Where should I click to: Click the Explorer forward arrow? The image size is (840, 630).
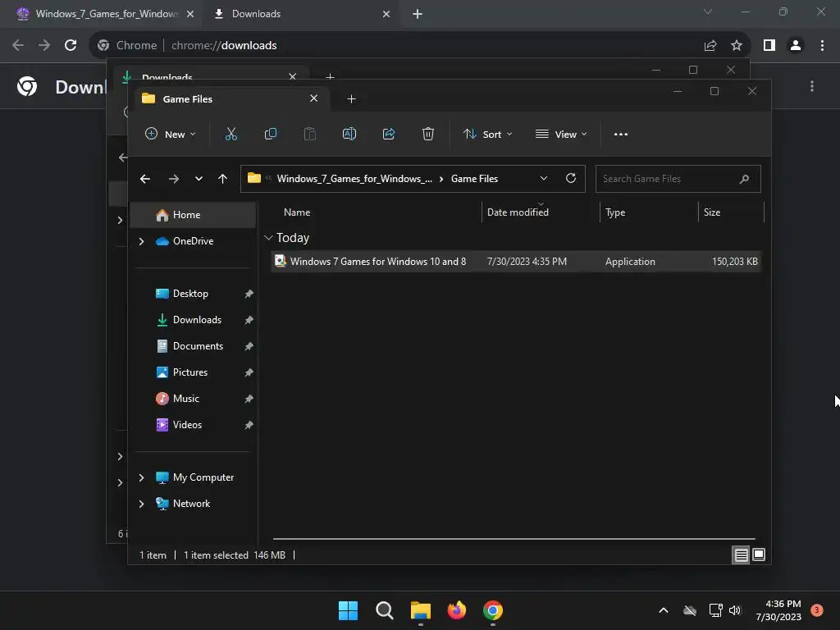coord(174,179)
